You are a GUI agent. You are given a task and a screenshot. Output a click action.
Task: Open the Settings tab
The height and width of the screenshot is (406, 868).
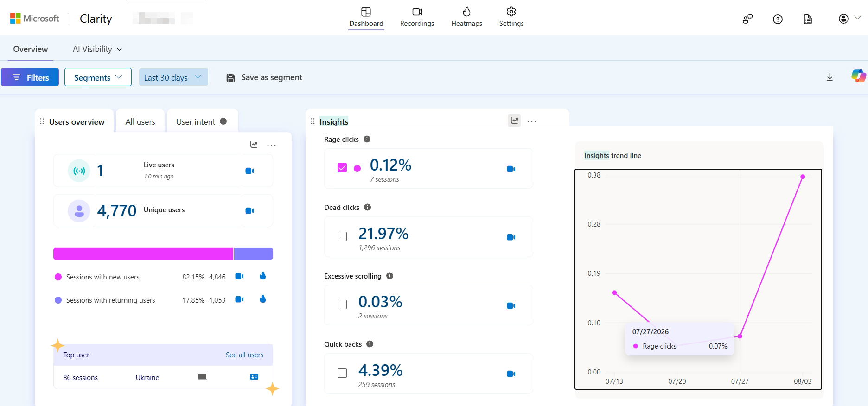click(x=511, y=18)
